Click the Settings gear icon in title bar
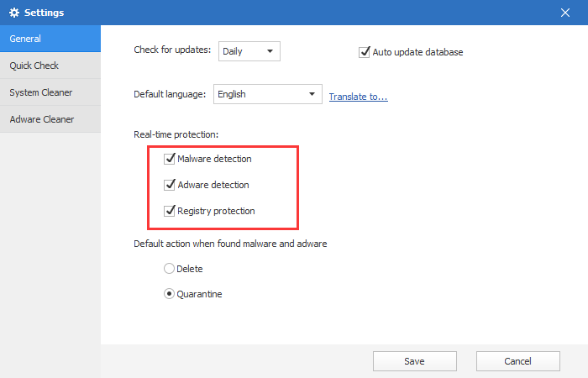The width and height of the screenshot is (588, 378). click(13, 13)
